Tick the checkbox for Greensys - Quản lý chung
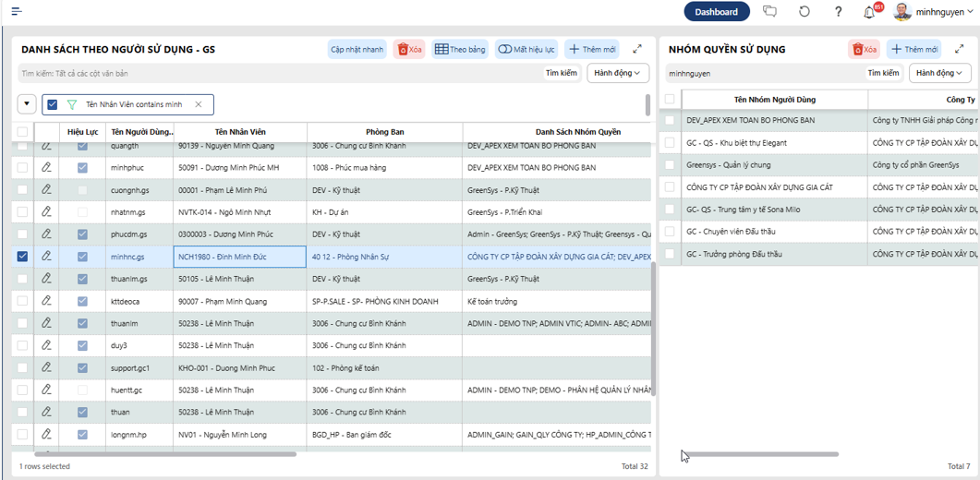Screen dimensions: 980x480 [670, 165]
